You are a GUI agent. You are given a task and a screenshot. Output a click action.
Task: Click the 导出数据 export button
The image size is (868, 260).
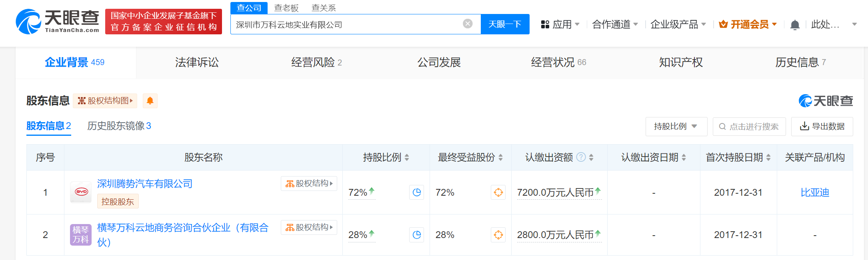822,127
